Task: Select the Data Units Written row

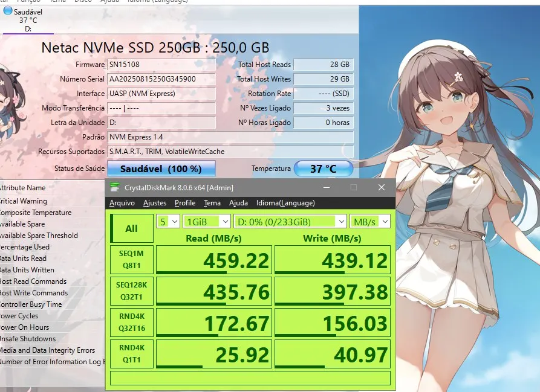Action: click(53, 269)
